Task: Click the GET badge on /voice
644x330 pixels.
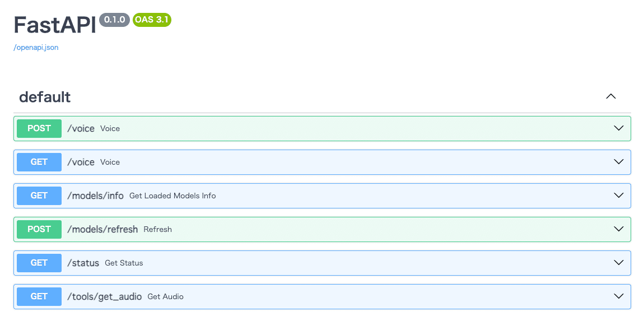Action: pos(39,162)
